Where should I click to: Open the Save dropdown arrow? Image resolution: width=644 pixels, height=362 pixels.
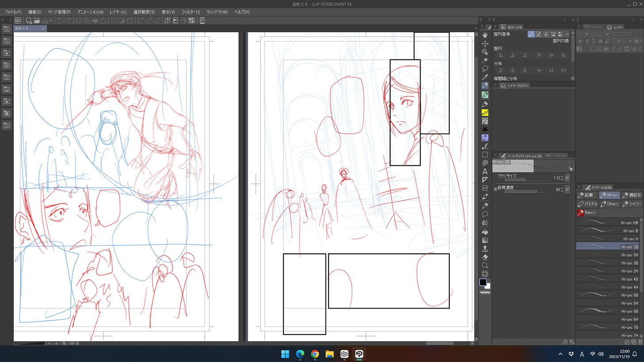[x=51, y=20]
